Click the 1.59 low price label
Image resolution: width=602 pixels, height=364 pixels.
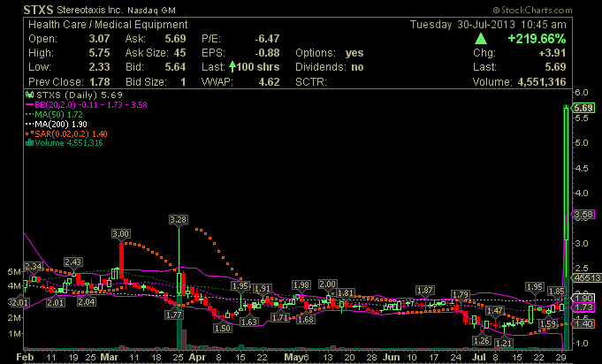pos(548,324)
